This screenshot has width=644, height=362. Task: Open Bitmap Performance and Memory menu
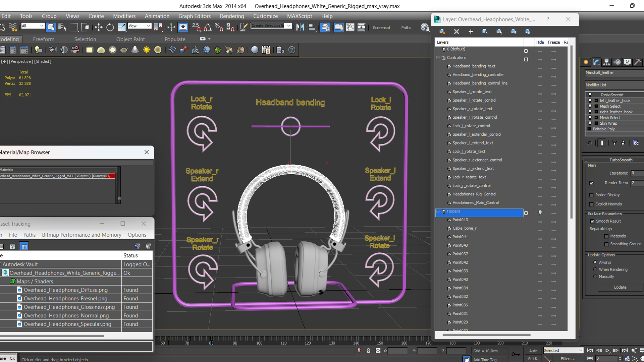82,235
